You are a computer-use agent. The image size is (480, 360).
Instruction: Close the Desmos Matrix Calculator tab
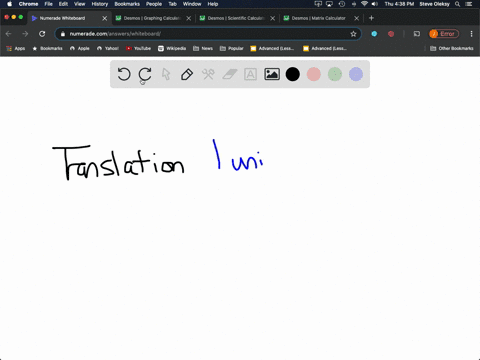pyautogui.click(x=357, y=18)
